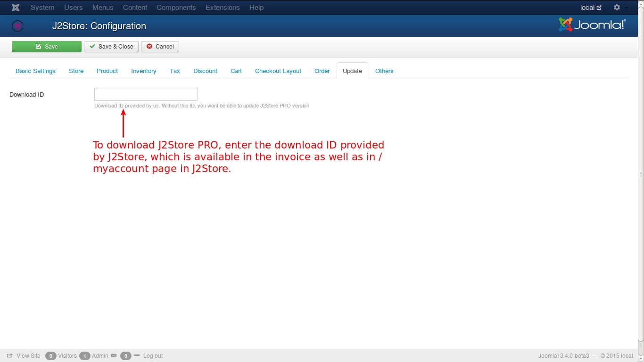This screenshot has width=644, height=362.
Task: Open the settings gear dropdown
Action: tap(620, 8)
